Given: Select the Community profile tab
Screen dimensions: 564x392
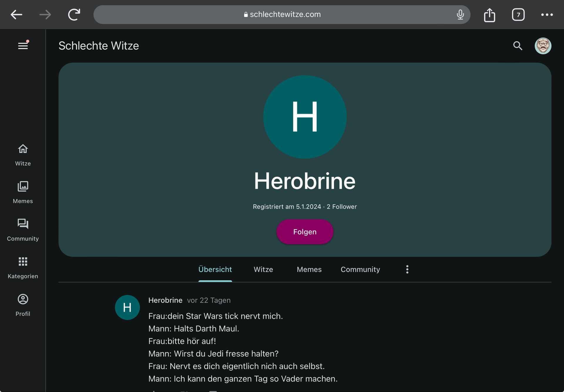Looking at the screenshot, I should coord(360,269).
